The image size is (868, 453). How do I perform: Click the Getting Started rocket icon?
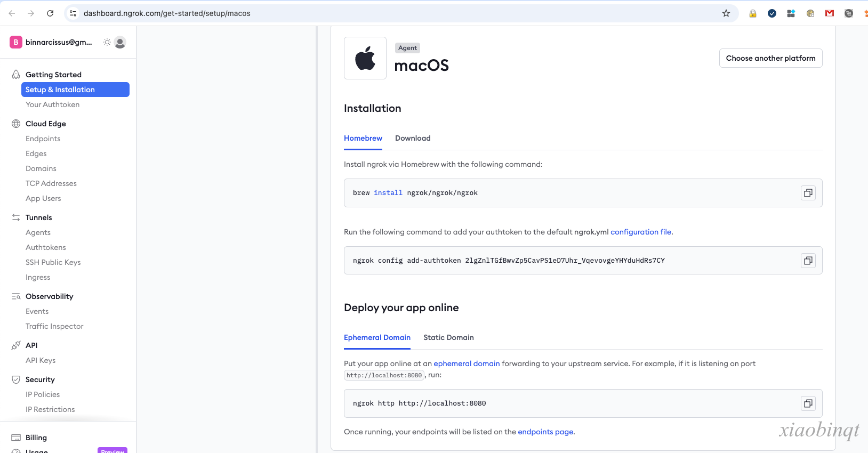click(x=16, y=75)
